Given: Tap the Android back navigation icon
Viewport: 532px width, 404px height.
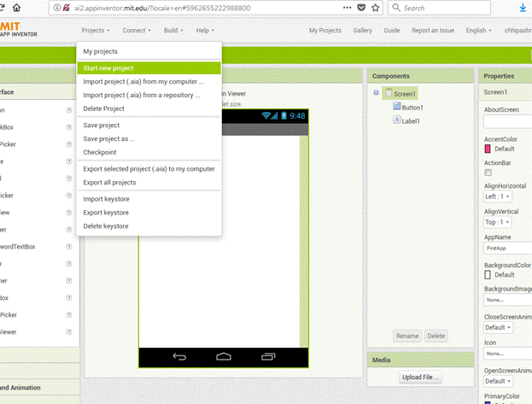Looking at the screenshot, I should (179, 356).
